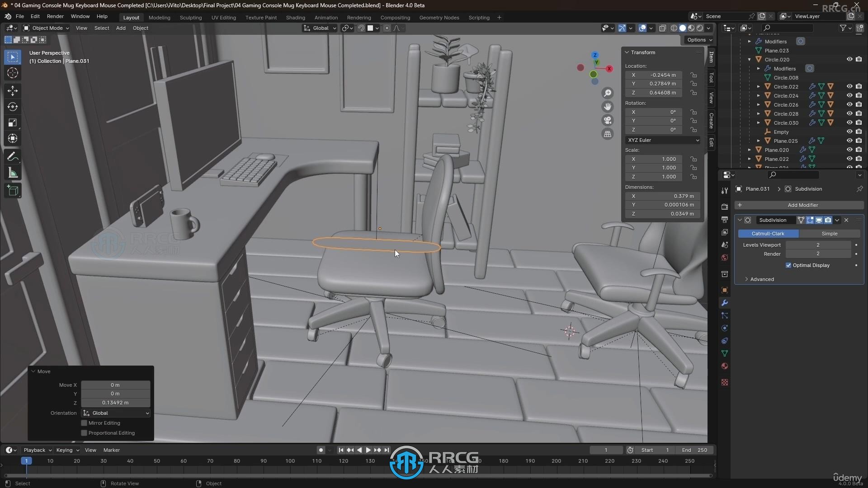Open the World properties tab
868x488 pixels.
pos(725,258)
